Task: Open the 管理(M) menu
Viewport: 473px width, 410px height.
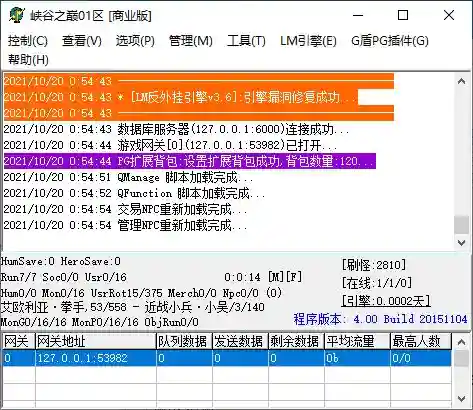Action: pyautogui.click(x=191, y=41)
